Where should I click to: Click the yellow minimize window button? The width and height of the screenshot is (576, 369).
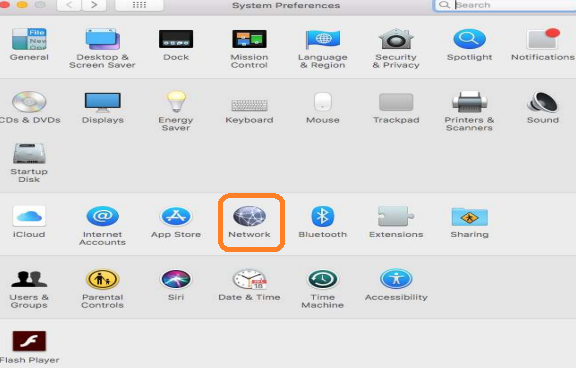(x=22, y=4)
